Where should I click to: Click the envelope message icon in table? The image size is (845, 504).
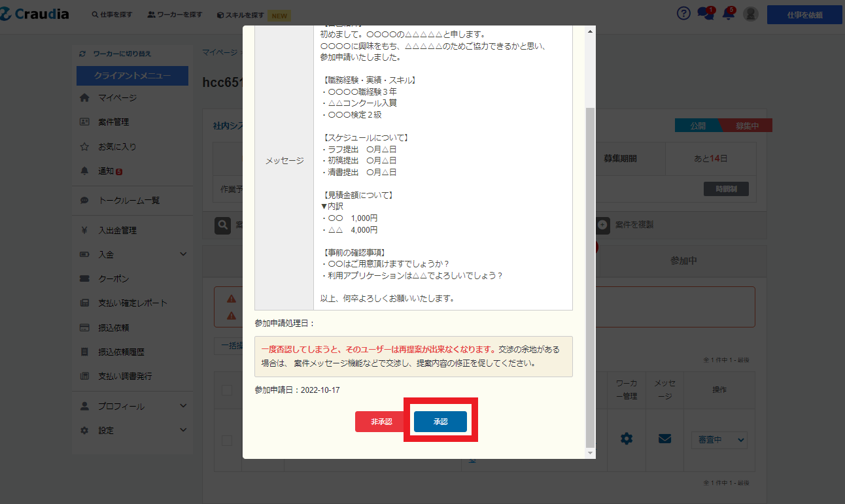[x=664, y=439]
